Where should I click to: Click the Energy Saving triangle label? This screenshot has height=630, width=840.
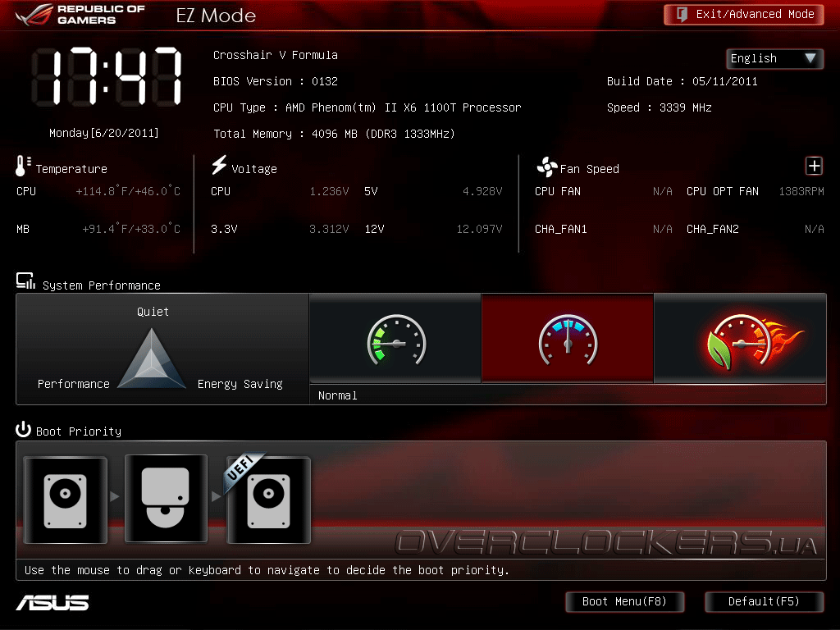coord(240,384)
